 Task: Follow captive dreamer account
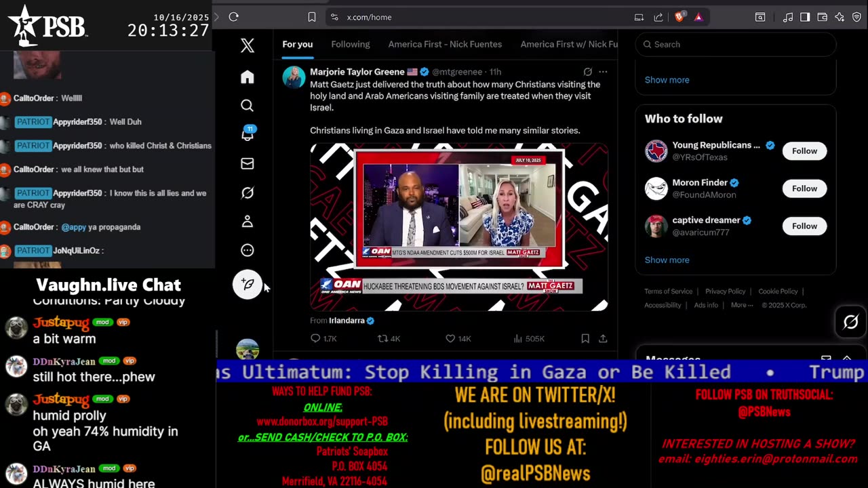804,226
